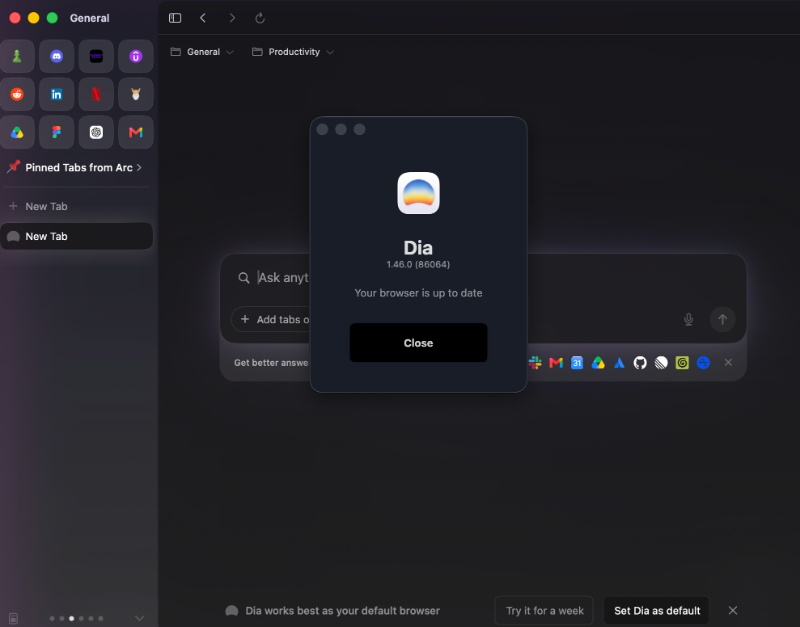Screen dimensions: 800x627
Task: Click the bottom-left sidebar library icon
Action: [14, 618]
